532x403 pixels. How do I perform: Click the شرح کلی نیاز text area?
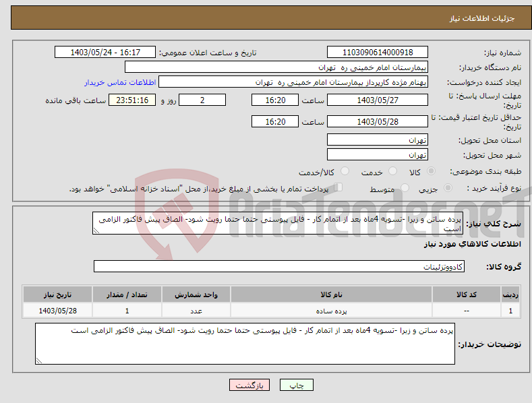point(278,223)
